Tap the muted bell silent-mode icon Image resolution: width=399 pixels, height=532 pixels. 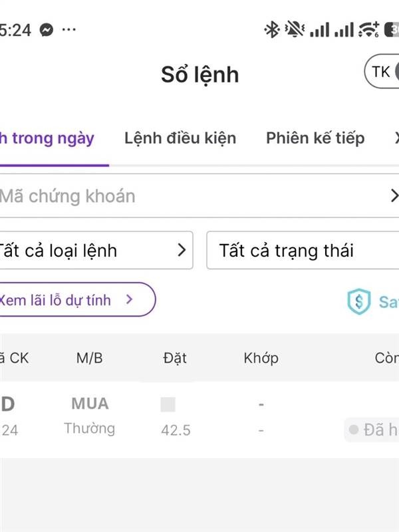(x=293, y=29)
